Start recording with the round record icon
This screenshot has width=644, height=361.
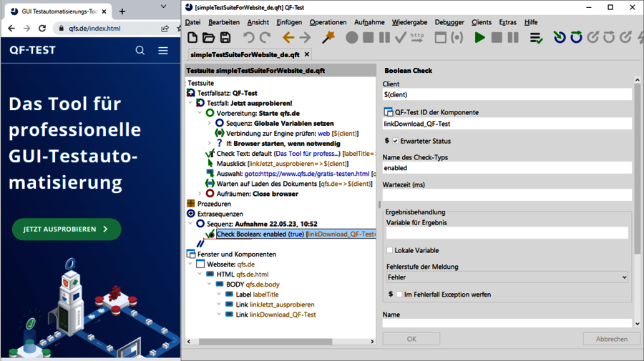coord(351,38)
